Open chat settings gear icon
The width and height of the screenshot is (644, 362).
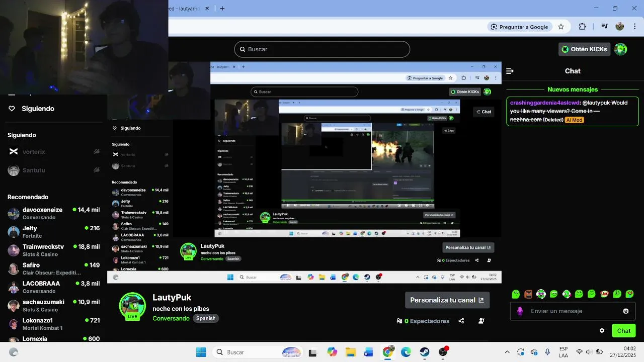tap(602, 331)
